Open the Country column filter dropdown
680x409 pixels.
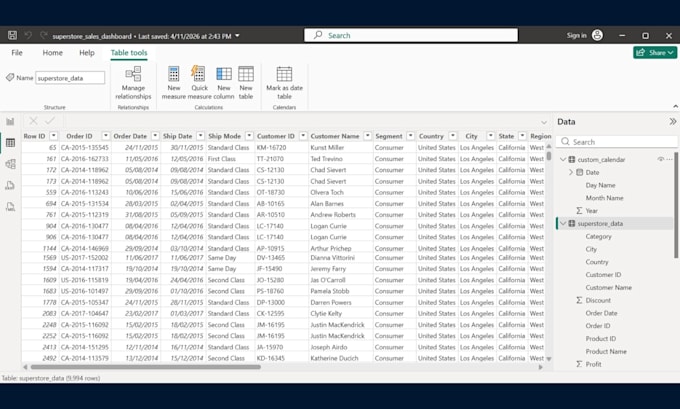coord(452,136)
